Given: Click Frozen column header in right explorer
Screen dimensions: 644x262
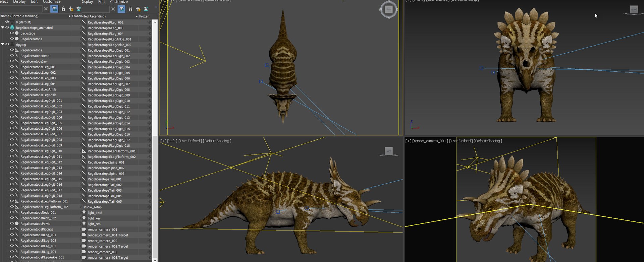Looking at the screenshot, I should [x=144, y=16].
